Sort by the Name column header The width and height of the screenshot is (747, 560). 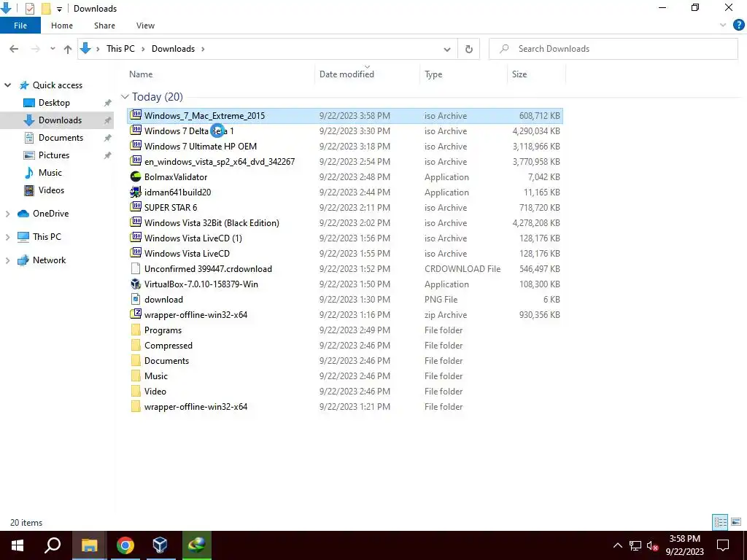141,74
